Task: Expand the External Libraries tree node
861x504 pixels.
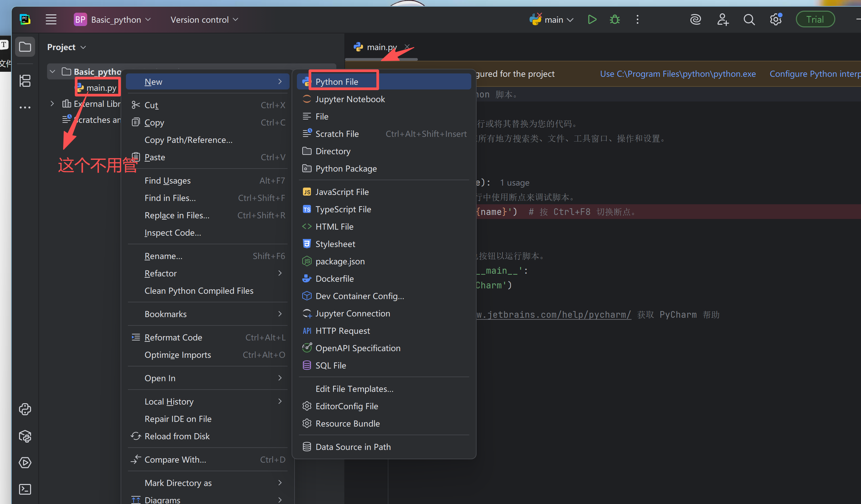Action: pyautogui.click(x=52, y=103)
